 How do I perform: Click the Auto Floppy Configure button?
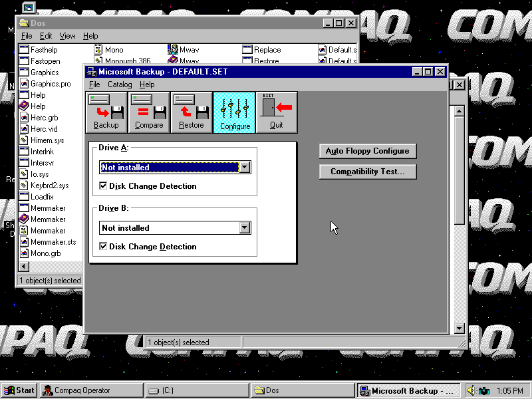pos(368,151)
